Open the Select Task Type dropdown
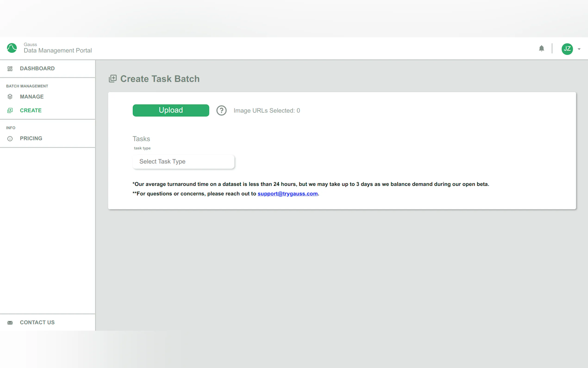Image resolution: width=588 pixels, height=368 pixels. tap(183, 162)
